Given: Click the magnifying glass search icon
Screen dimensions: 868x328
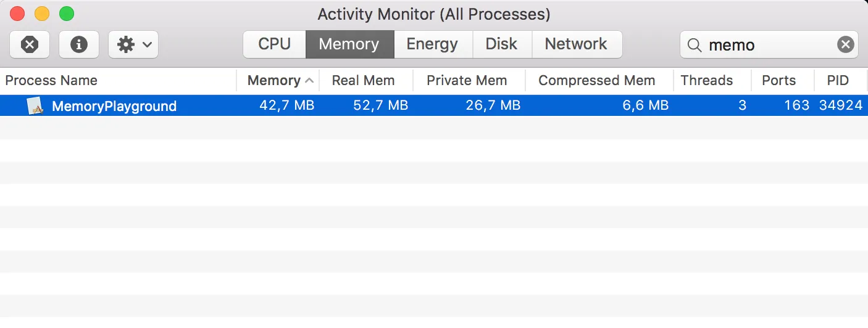Looking at the screenshot, I should pos(695,45).
